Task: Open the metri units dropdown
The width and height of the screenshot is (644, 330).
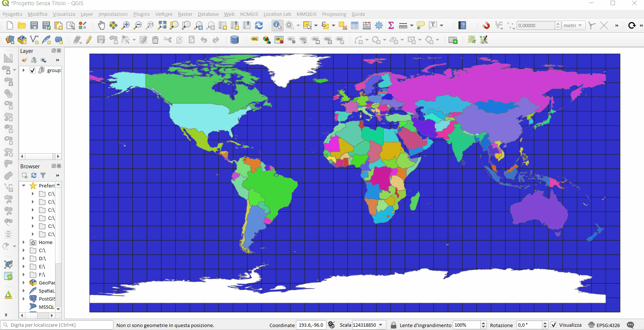Action: pos(574,25)
